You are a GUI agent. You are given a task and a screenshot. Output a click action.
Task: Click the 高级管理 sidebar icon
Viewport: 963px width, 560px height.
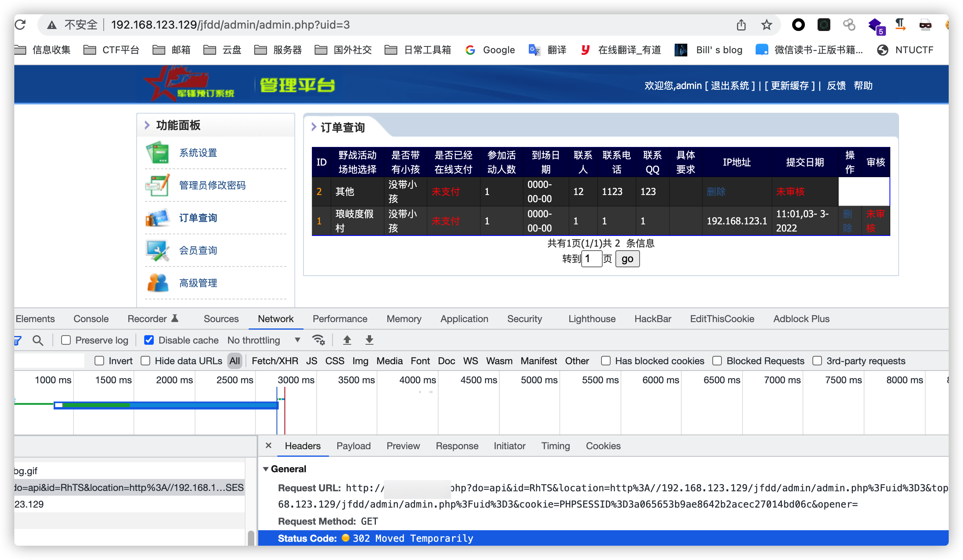tap(158, 283)
